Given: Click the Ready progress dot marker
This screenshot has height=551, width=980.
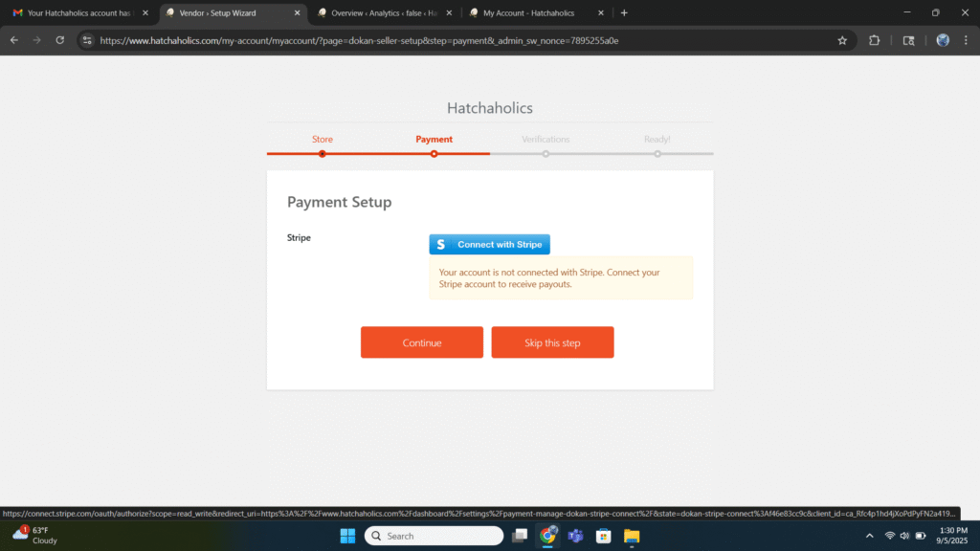Looking at the screenshot, I should pos(657,154).
